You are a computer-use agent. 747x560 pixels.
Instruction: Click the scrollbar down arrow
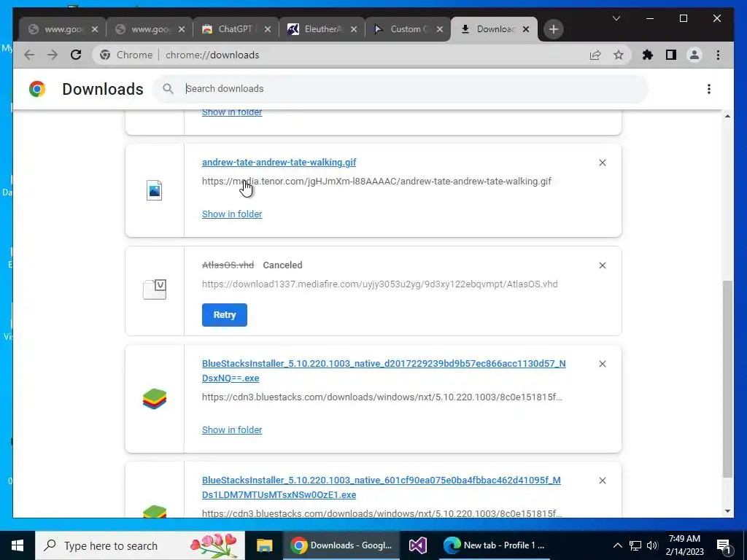pyautogui.click(x=727, y=511)
